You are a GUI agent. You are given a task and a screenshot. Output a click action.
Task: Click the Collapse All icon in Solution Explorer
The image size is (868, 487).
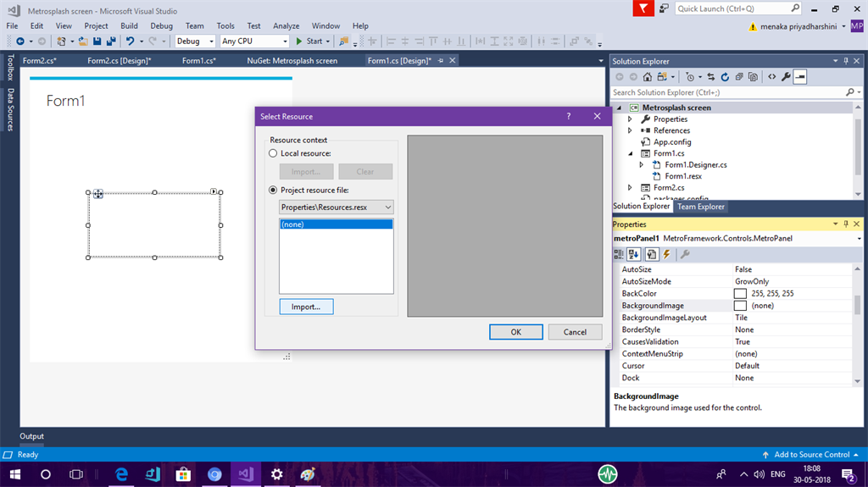tap(739, 77)
